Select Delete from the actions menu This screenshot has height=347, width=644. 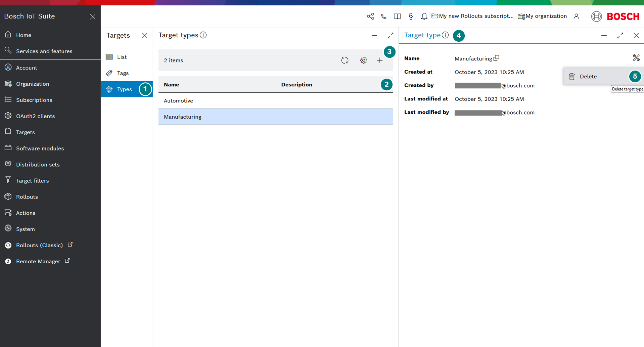click(x=588, y=77)
